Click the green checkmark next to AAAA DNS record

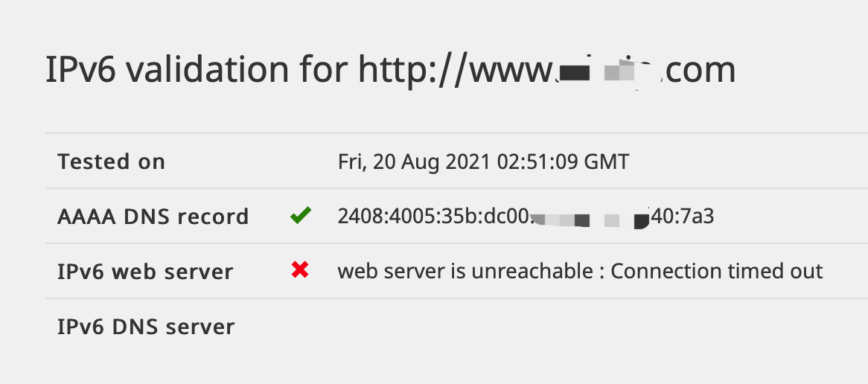(301, 215)
